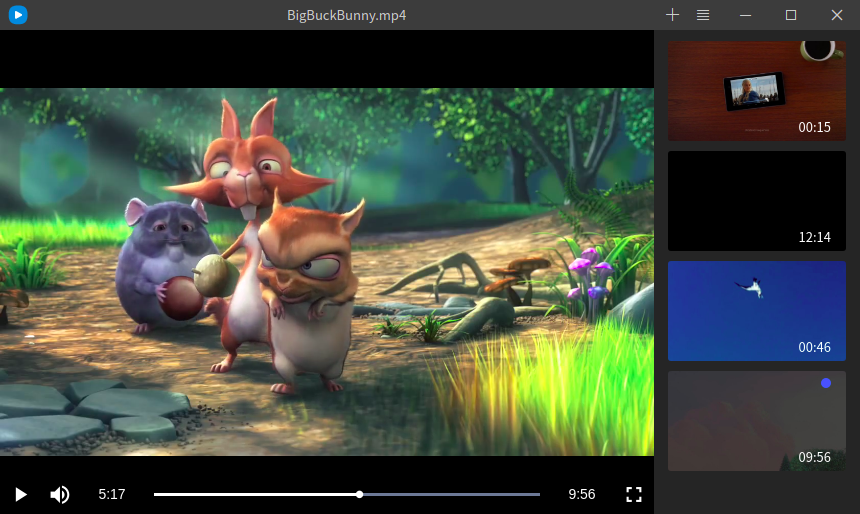Mute the volume speaker icon
860x514 pixels.
(x=60, y=494)
